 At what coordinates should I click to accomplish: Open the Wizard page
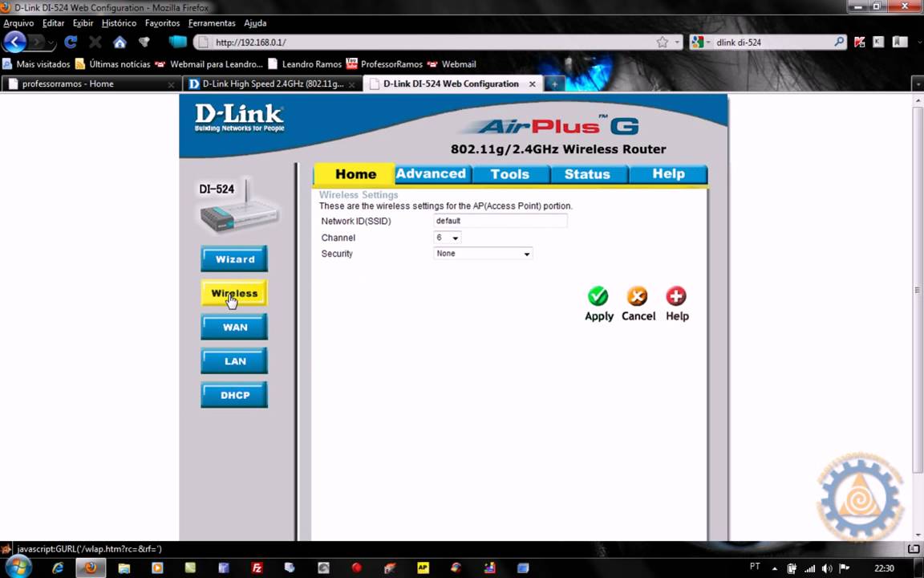[234, 259]
